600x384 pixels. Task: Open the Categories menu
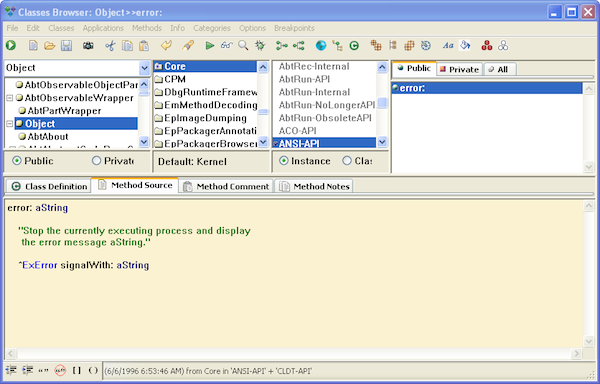pos(212,28)
